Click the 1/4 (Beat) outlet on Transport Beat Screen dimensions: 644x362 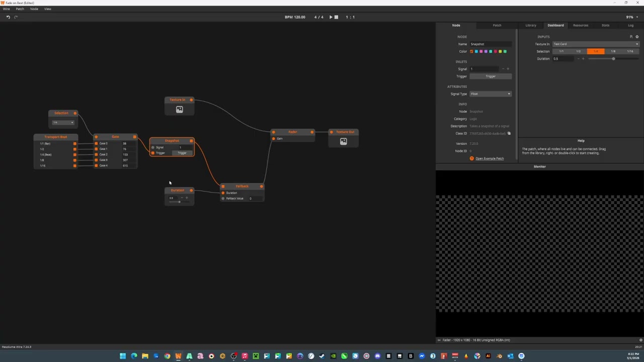[x=75, y=154]
